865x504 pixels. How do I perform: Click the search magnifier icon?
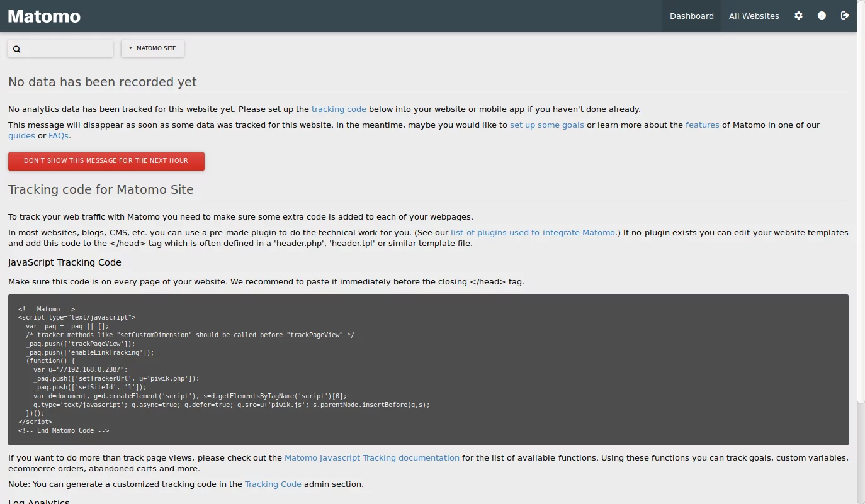[x=17, y=49]
